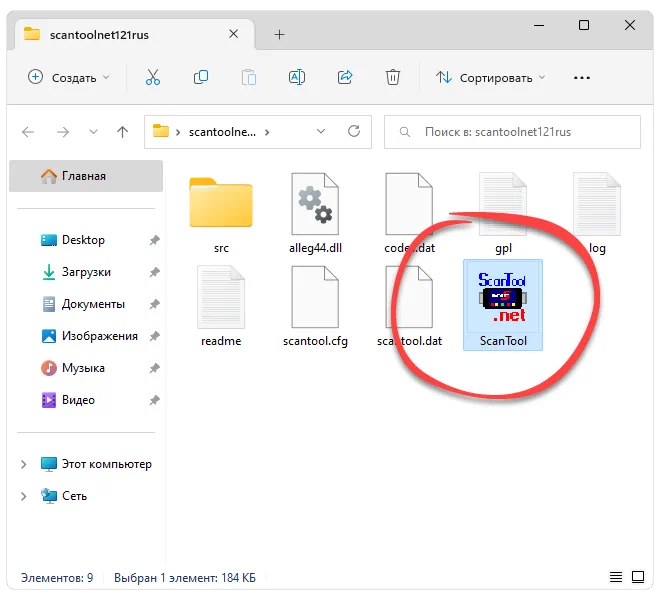Screen dimensions: 660x598
Task: Select the scantool.cfg file
Action: pos(315,306)
